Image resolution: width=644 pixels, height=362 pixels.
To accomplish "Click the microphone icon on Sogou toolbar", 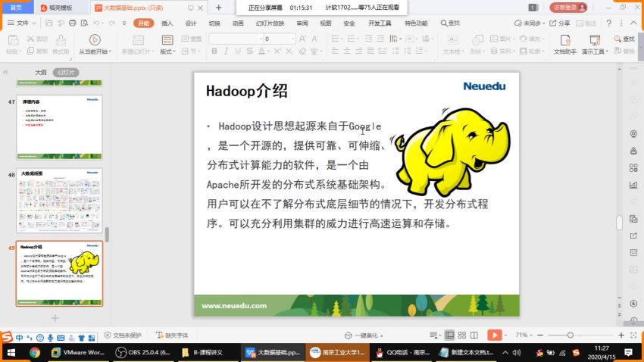I will [50, 338].
